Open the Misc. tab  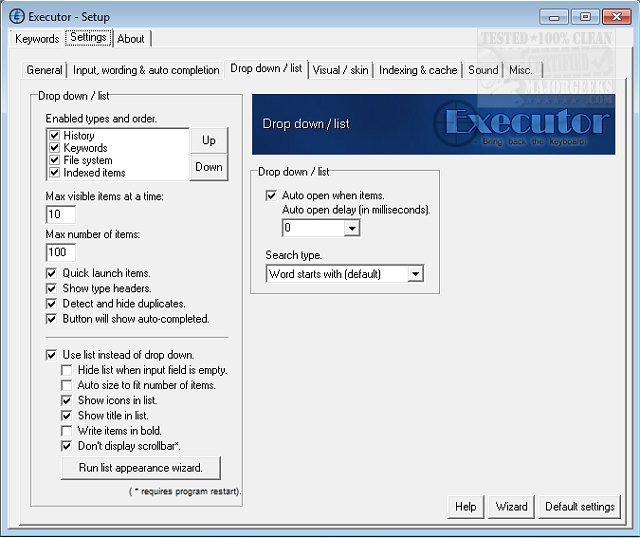(521, 70)
